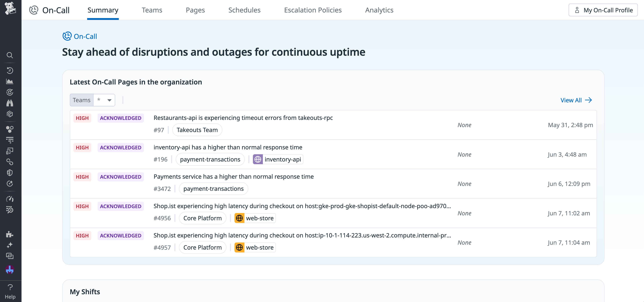Image resolution: width=644 pixels, height=302 pixels.
Task: Click the web-store globe icon on page #4956
Action: tap(239, 218)
